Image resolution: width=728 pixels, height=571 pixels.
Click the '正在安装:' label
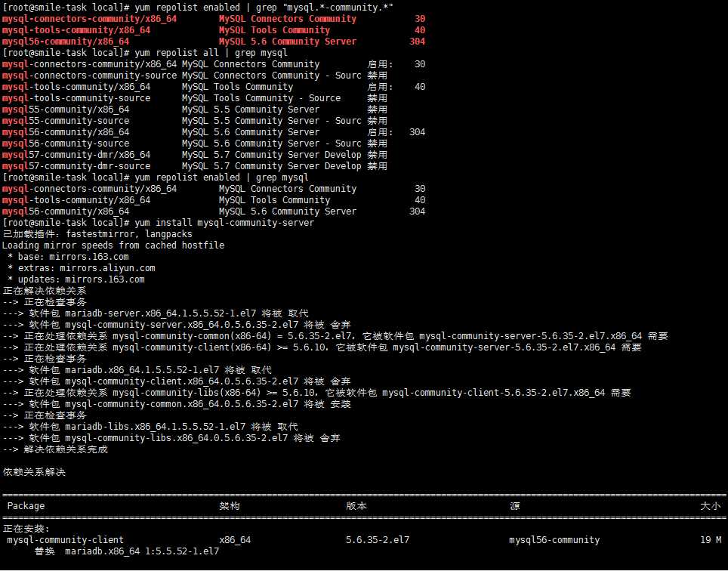[26, 529]
